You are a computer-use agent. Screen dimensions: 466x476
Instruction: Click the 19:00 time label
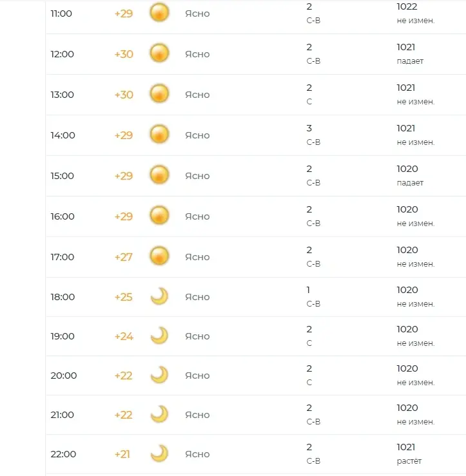pos(63,336)
